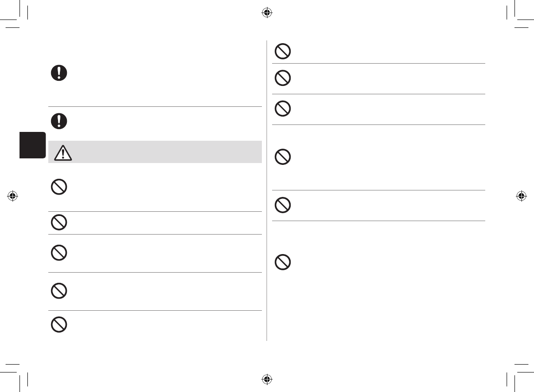Click the fifth prohibition icon in the right column

point(282,205)
